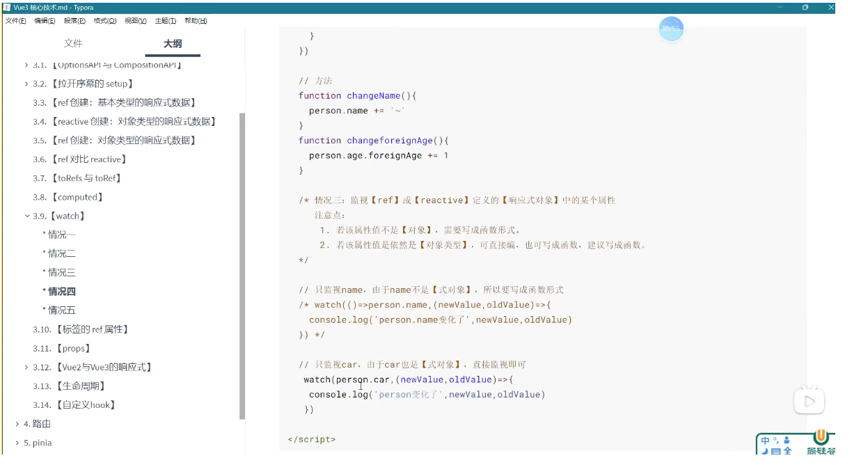The width and height of the screenshot is (868, 465).
Task: Select 情况一 under watch
Action: pos(59,235)
